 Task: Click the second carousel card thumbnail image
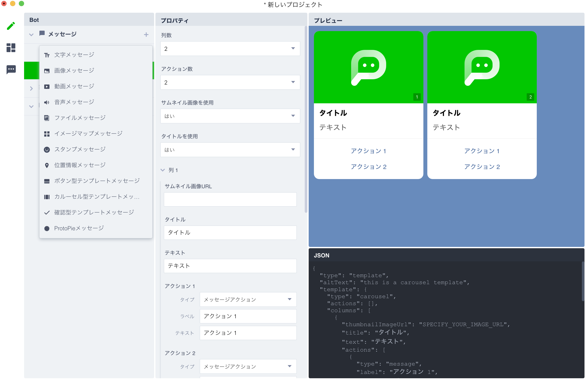(482, 67)
